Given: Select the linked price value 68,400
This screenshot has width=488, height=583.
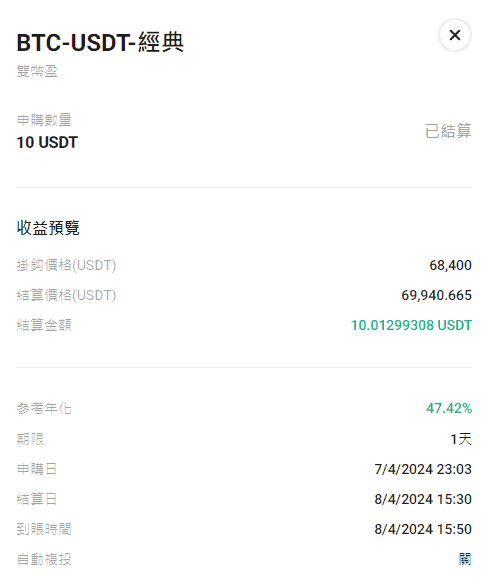Looking at the screenshot, I should tap(450, 265).
